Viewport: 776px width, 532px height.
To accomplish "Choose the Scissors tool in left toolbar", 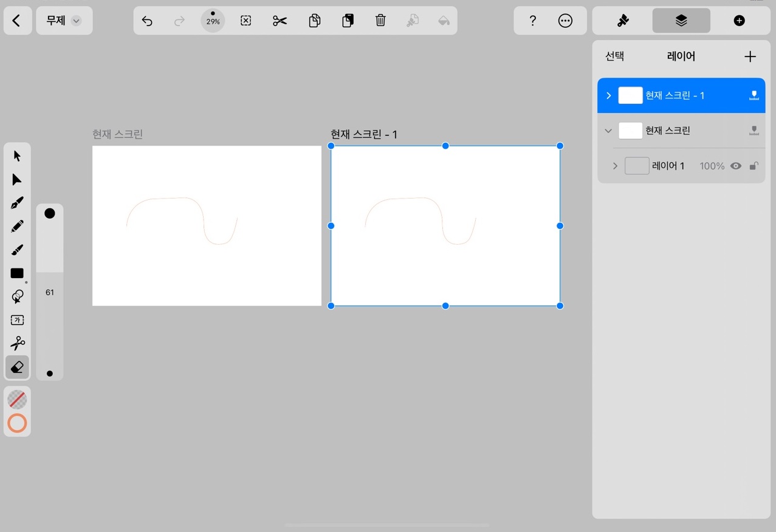I will pos(17,344).
